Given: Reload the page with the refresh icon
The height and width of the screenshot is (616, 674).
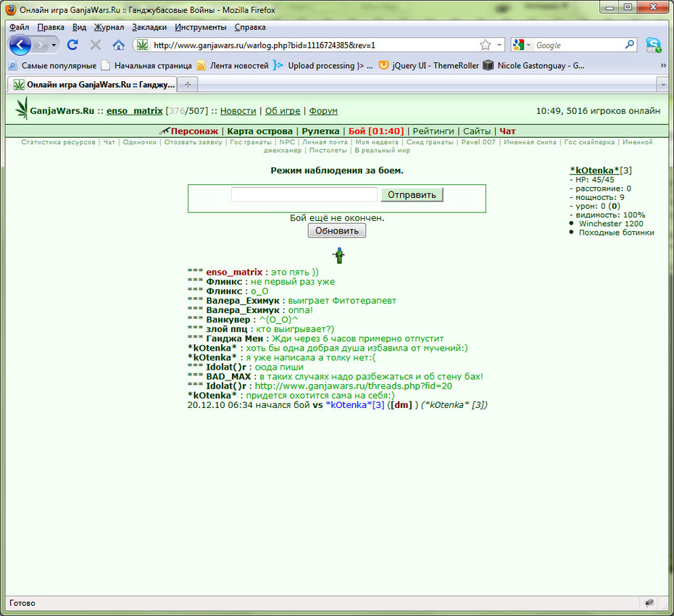Looking at the screenshot, I should coord(72,45).
